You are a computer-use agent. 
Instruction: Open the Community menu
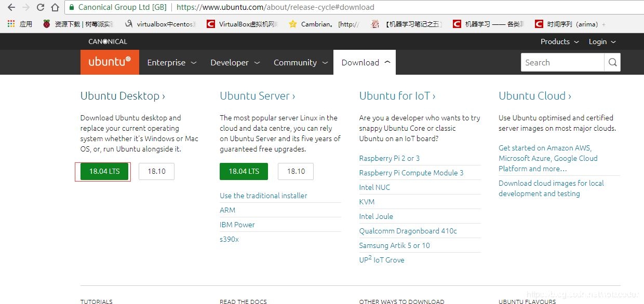295,62
